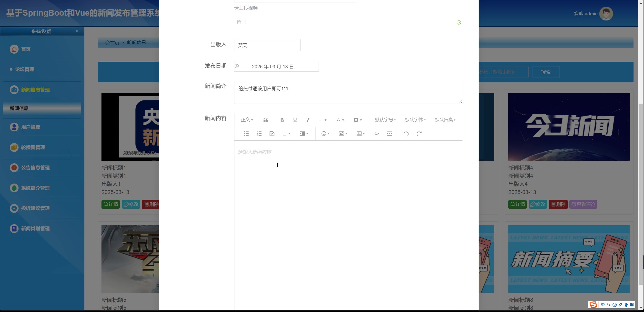
Task: Click the 搜索 button
Action: (546, 72)
